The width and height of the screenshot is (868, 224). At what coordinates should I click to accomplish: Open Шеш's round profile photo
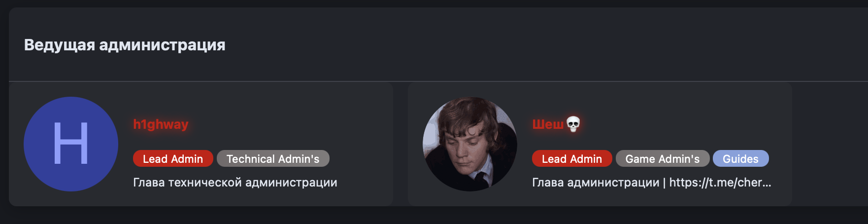470,144
